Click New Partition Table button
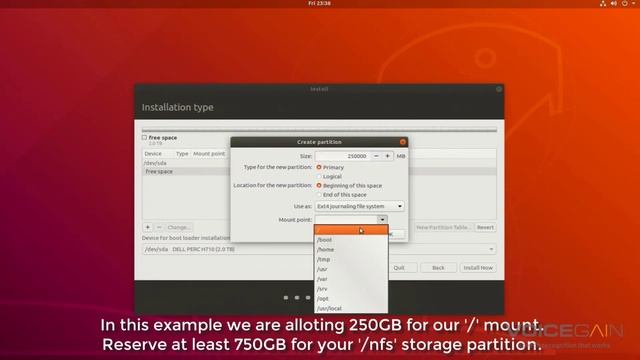 coord(444,227)
